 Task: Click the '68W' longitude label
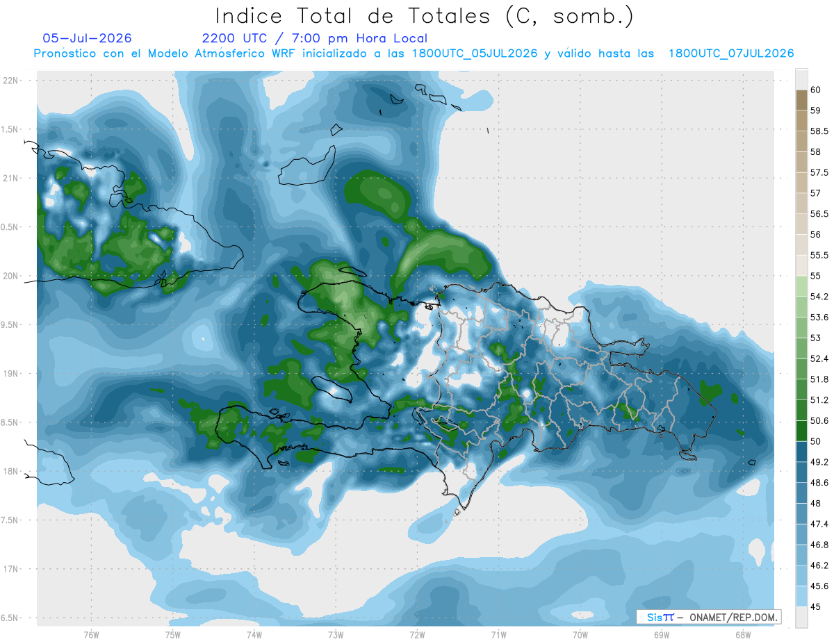(743, 634)
